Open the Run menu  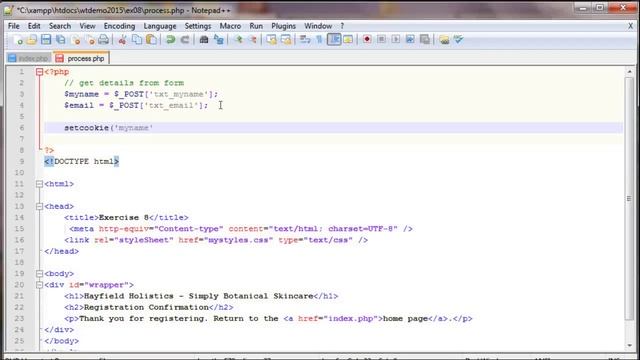(256, 26)
